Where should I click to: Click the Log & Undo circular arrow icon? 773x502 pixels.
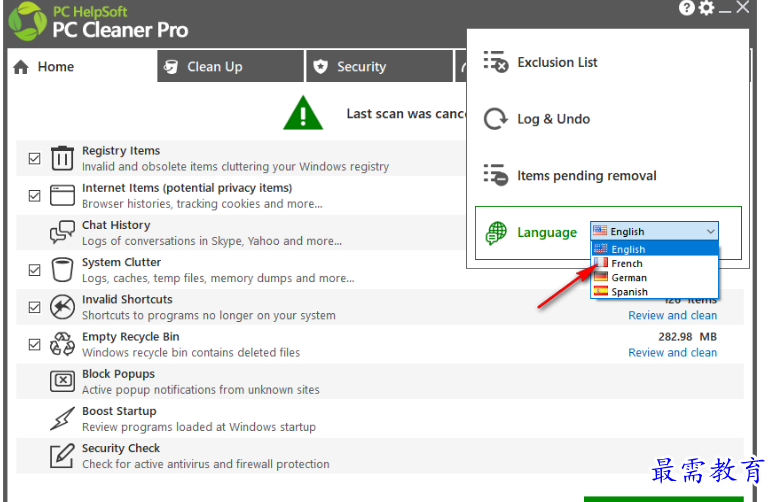(495, 119)
